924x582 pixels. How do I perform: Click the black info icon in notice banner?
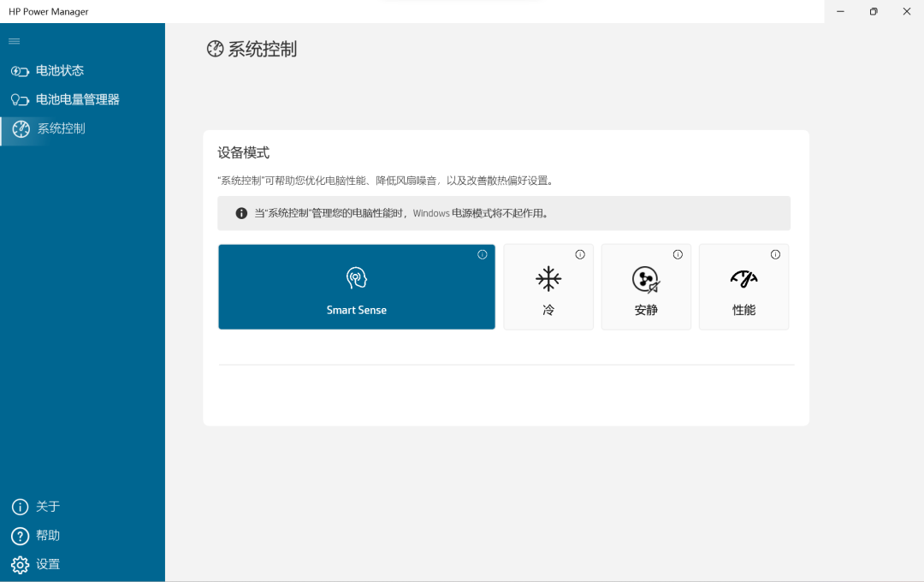(x=241, y=213)
